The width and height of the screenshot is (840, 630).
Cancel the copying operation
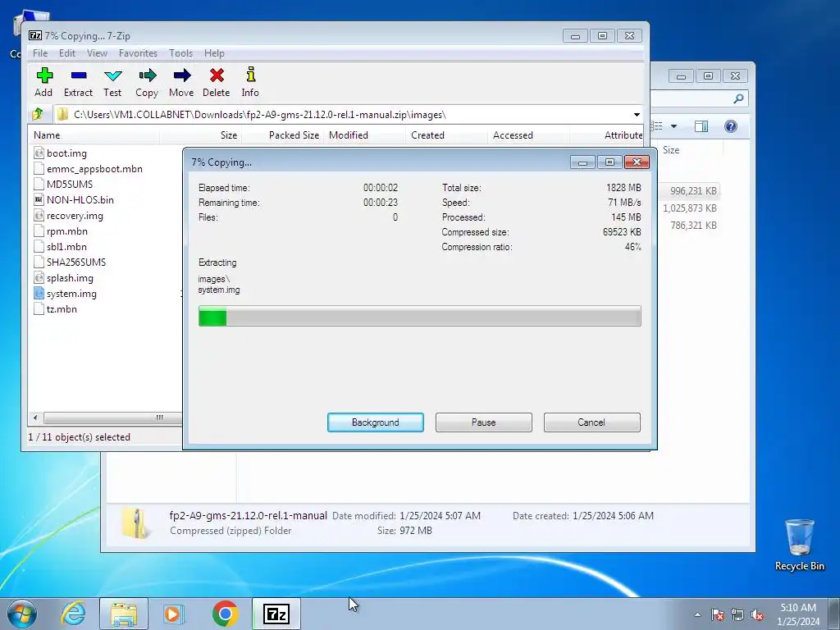click(x=591, y=422)
